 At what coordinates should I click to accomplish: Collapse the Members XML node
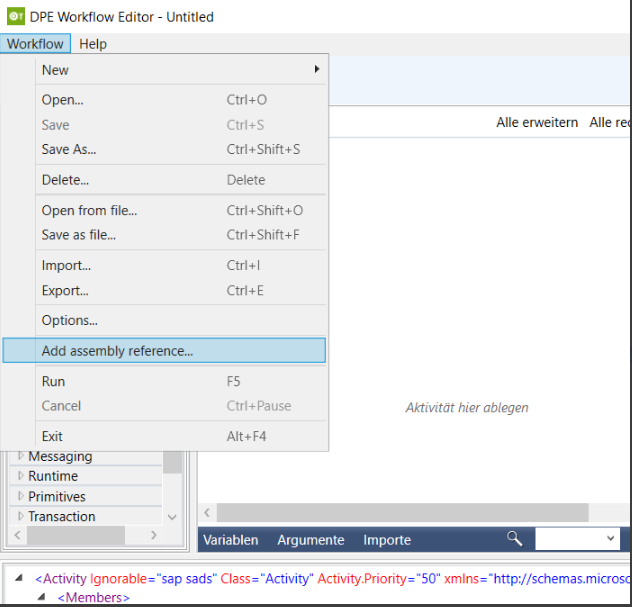tap(43, 597)
